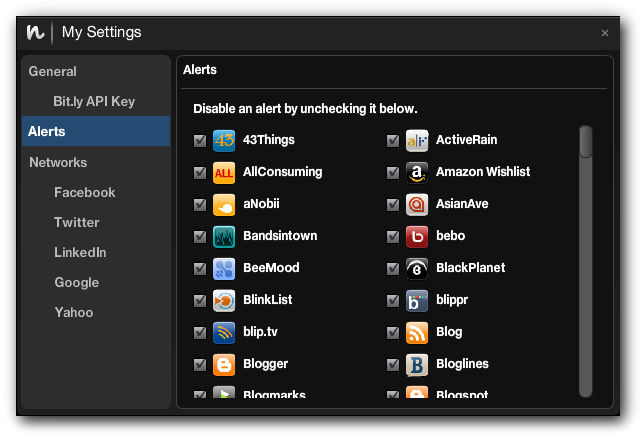Click the alerts list scrollbar track below thumb
This screenshot has width=644, height=440.
pyautogui.click(x=586, y=277)
